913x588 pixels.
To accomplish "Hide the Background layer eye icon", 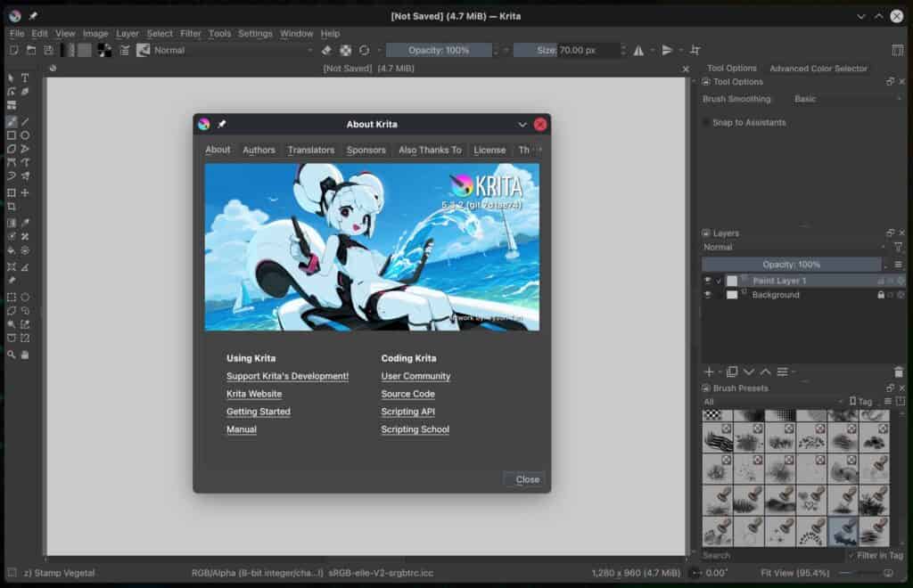I will click(x=708, y=295).
